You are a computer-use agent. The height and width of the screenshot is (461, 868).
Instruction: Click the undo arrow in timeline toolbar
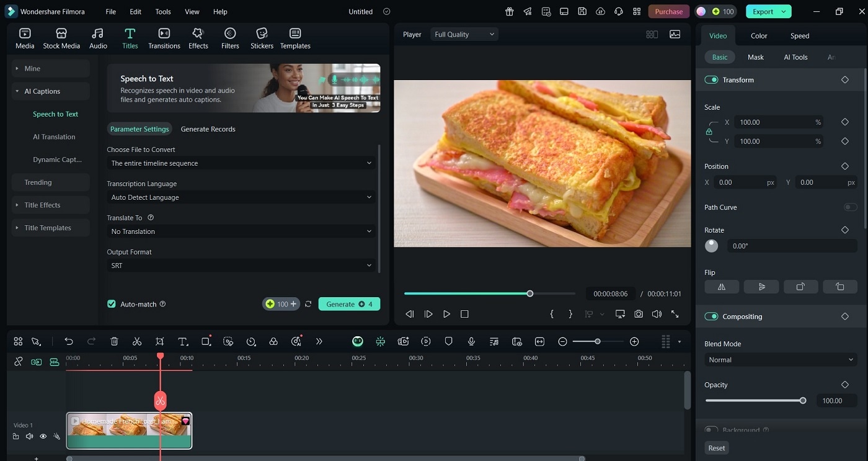pyautogui.click(x=69, y=341)
